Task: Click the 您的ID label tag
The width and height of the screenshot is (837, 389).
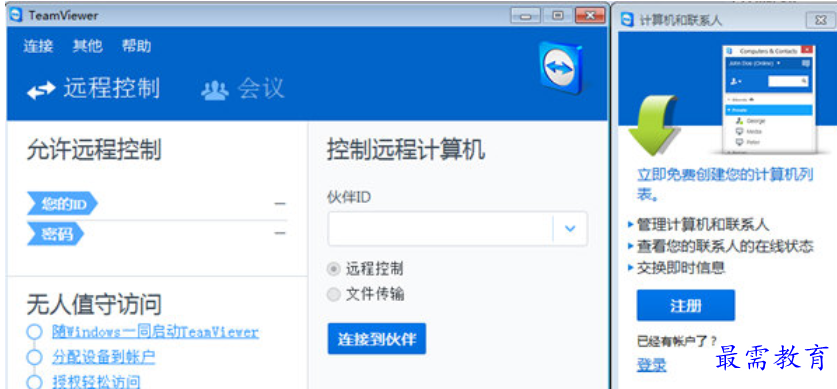Action: tap(62, 204)
